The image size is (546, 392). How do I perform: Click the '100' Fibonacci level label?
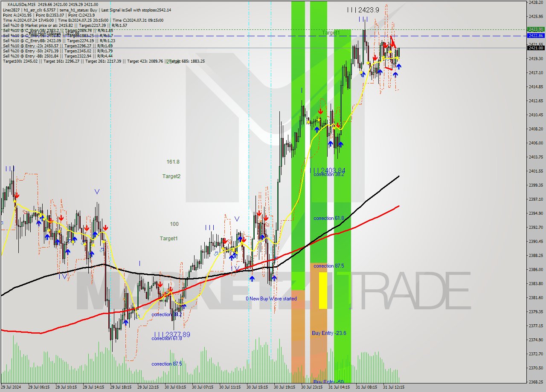174,224
